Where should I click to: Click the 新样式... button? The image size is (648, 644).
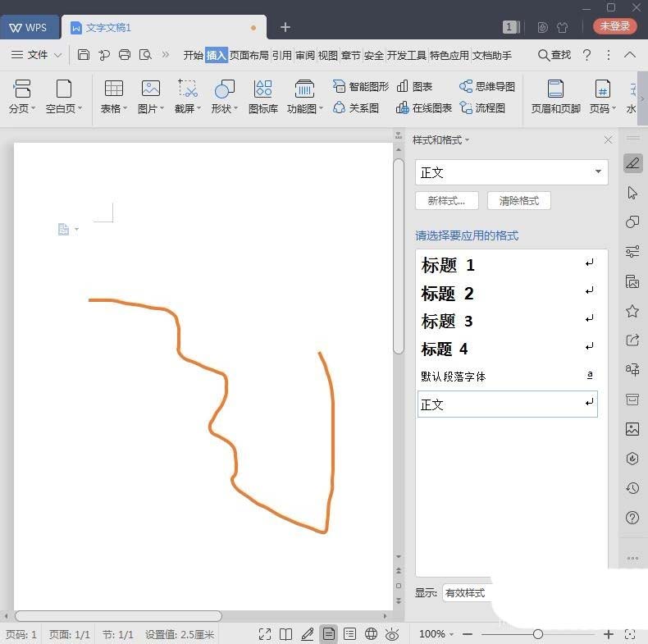[447, 201]
